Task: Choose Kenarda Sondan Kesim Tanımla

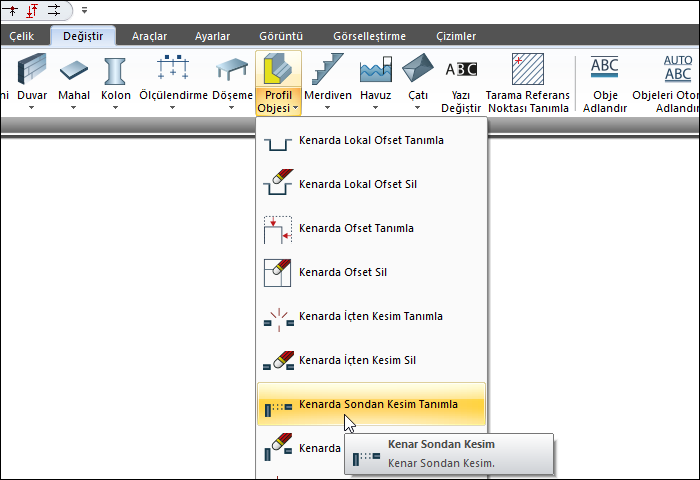Action: 371,404
